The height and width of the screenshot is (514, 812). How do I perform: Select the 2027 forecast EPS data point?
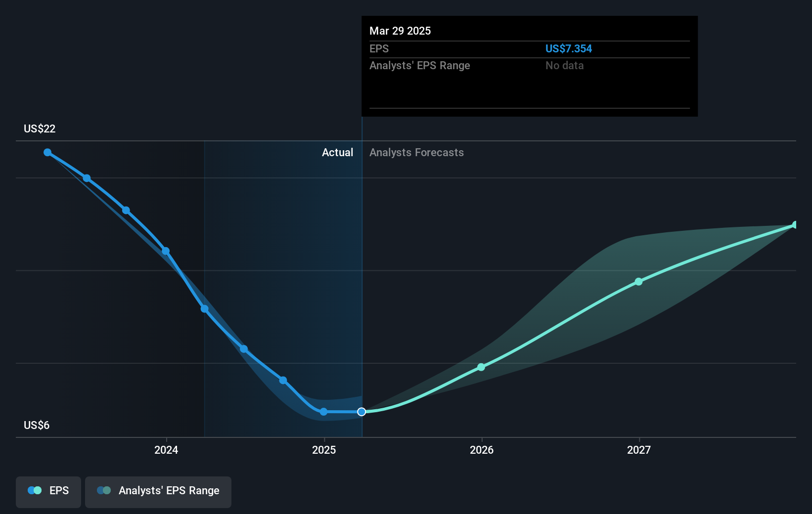click(638, 281)
